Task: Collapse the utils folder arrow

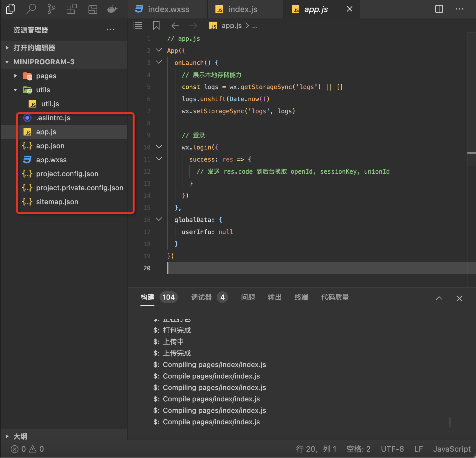Action: [15, 90]
